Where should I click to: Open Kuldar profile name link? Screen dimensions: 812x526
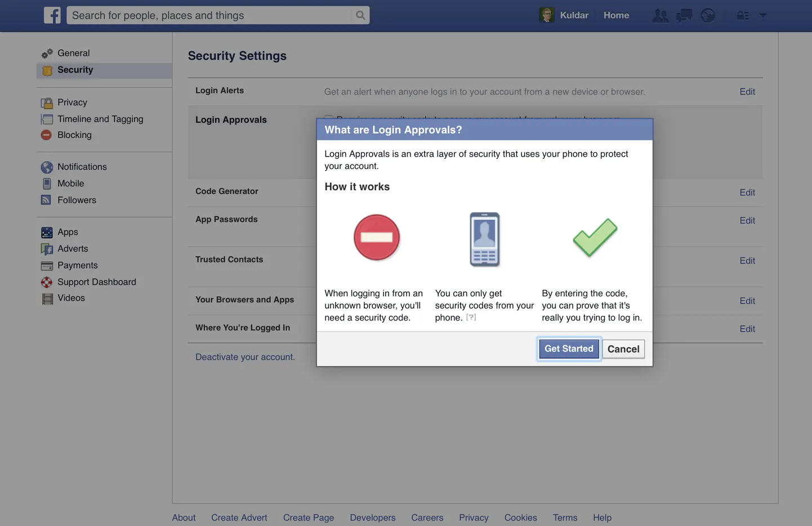(574, 15)
